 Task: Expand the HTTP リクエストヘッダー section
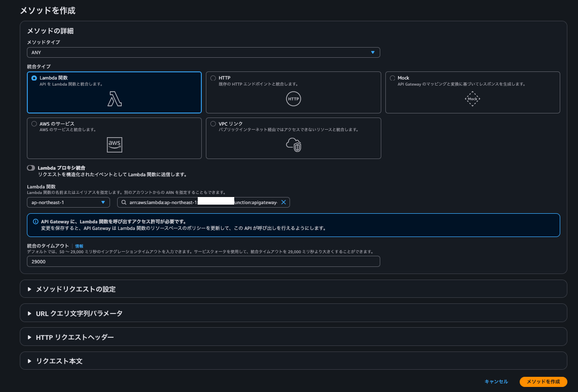294,337
